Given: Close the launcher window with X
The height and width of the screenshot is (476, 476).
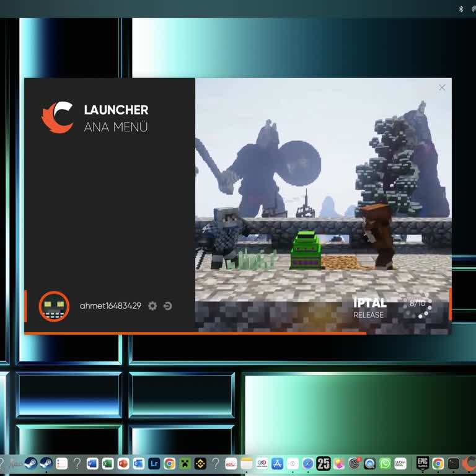Looking at the screenshot, I should [442, 87].
